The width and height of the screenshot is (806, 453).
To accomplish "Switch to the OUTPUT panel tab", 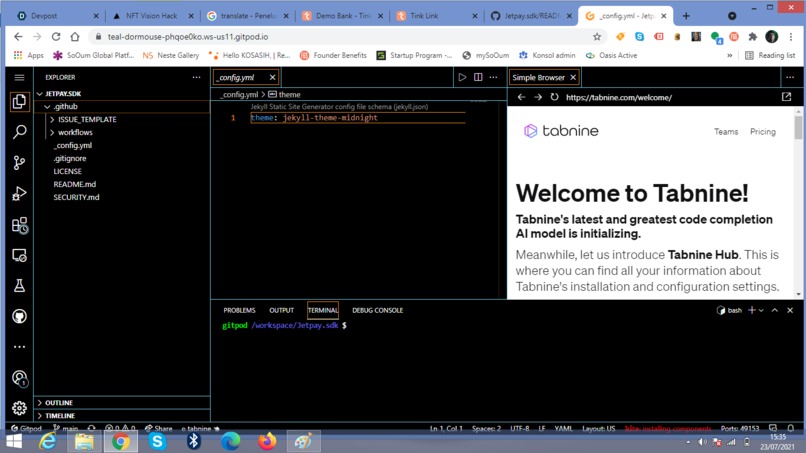I will (281, 310).
